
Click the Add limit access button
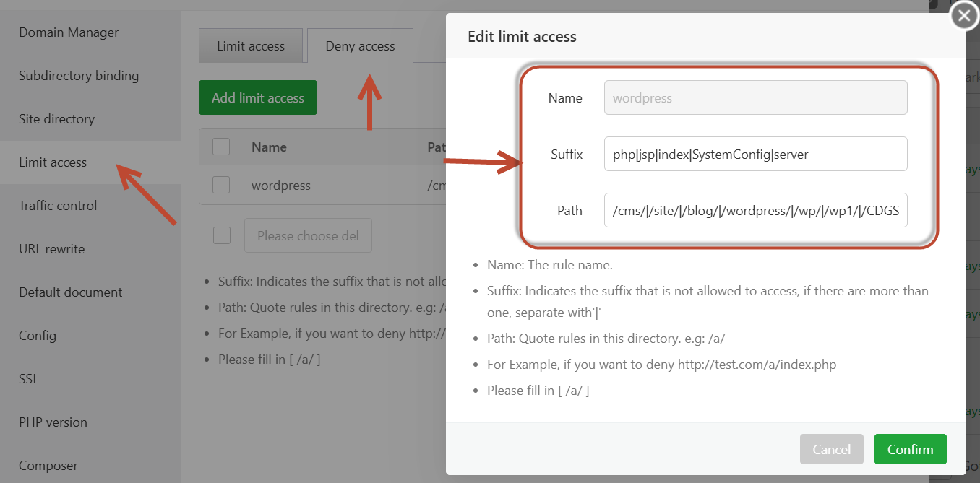click(x=258, y=97)
